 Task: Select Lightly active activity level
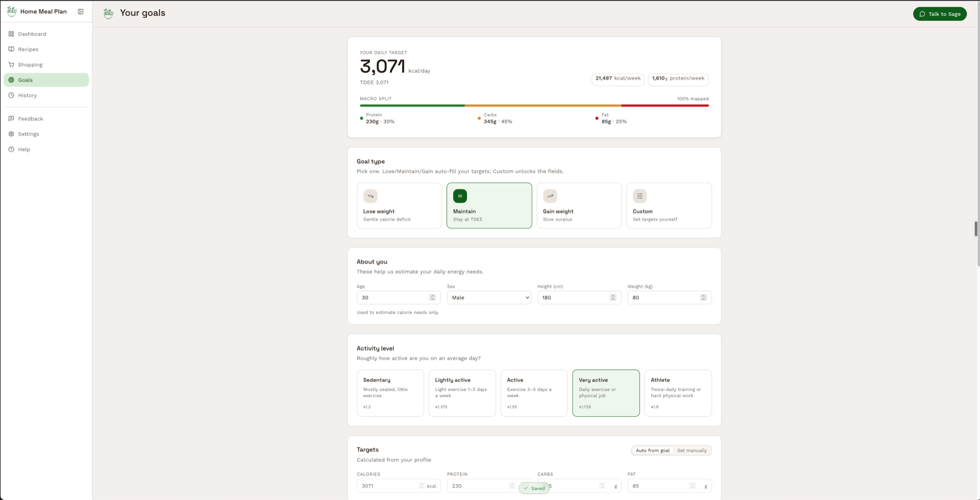tap(462, 393)
